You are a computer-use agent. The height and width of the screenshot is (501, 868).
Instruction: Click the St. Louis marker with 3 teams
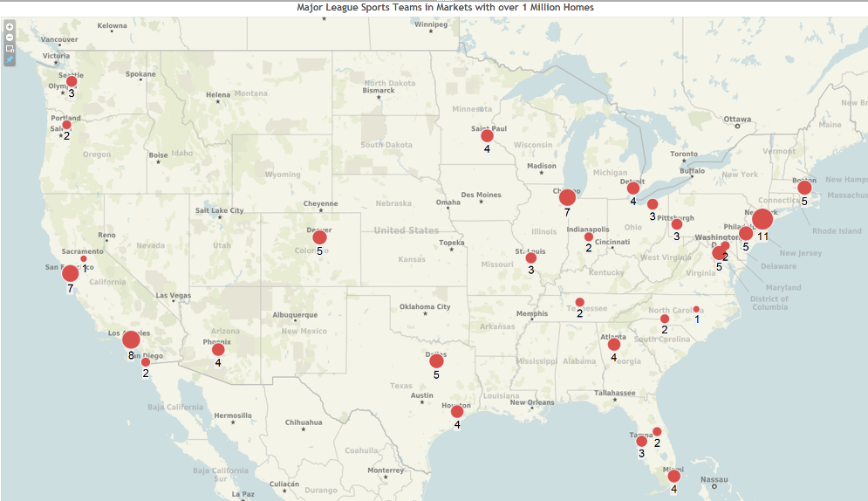click(530, 258)
